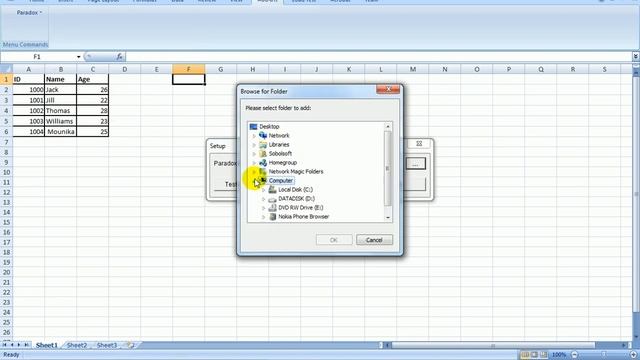Open the Name Box dropdown arrow
640x360 pixels.
coord(78,57)
